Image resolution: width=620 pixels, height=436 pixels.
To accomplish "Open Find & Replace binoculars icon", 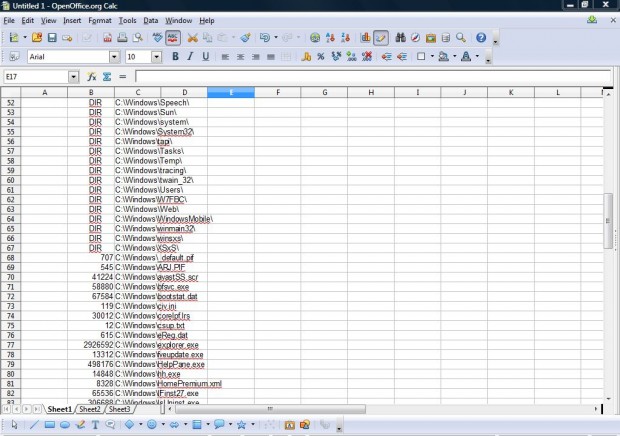I will (x=400, y=38).
